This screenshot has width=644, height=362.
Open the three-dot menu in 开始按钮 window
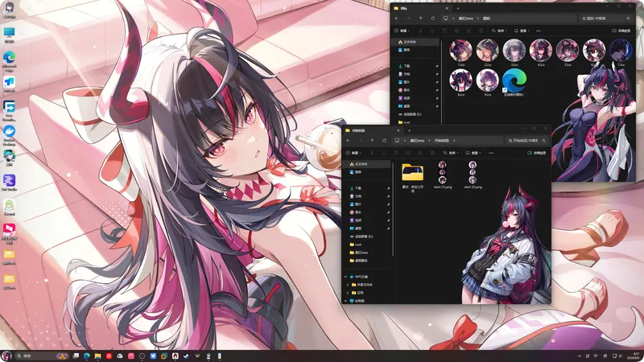point(491,153)
